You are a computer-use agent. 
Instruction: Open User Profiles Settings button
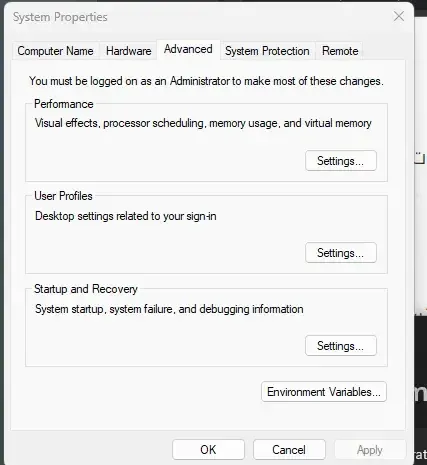tap(341, 253)
